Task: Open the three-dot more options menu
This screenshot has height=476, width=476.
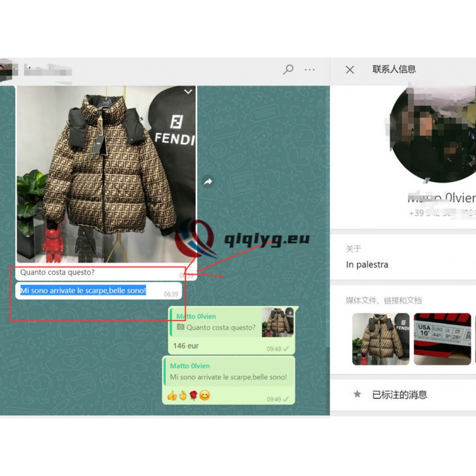Action: pyautogui.click(x=310, y=70)
